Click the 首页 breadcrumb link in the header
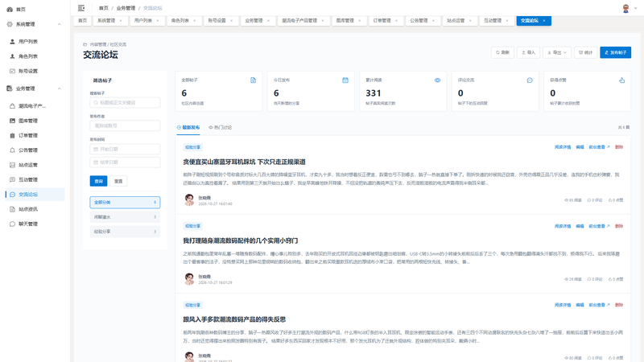Viewport: 644px width, 362px height. tap(104, 8)
